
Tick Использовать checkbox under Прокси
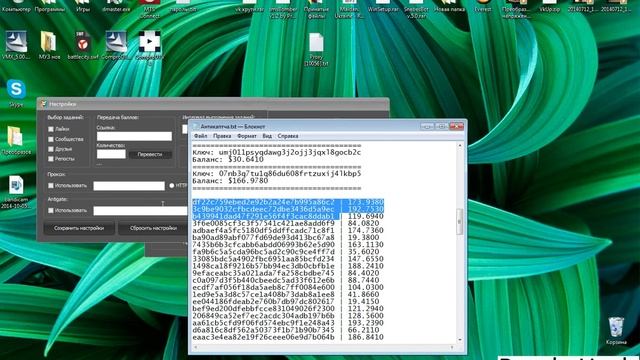[51, 186]
